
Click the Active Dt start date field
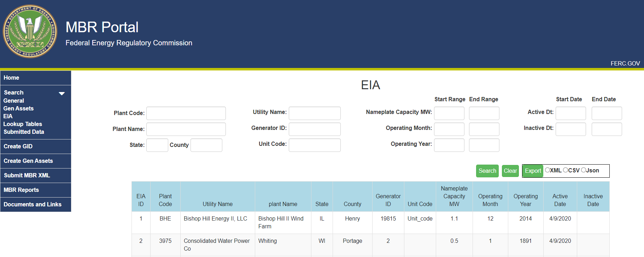570,113
